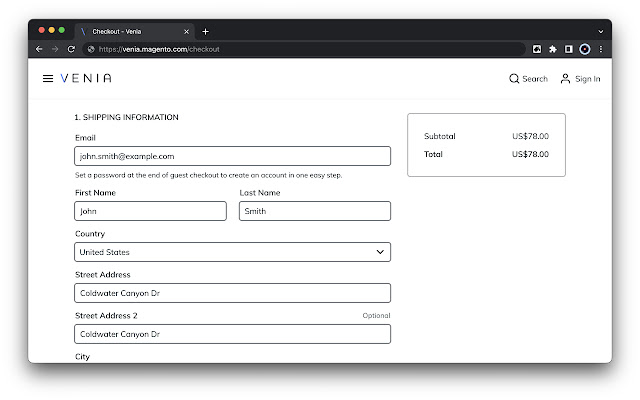Open Chrome's three-dot menu
640x400 pixels.
[601, 48]
